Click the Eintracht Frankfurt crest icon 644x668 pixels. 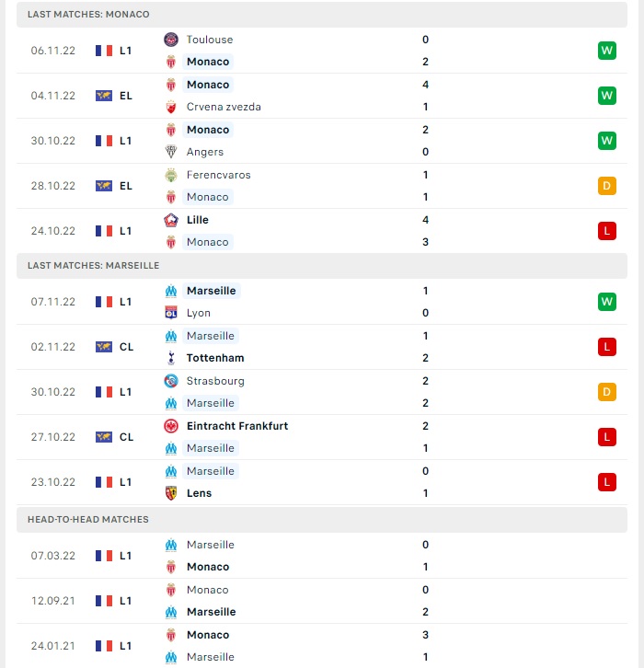point(171,426)
